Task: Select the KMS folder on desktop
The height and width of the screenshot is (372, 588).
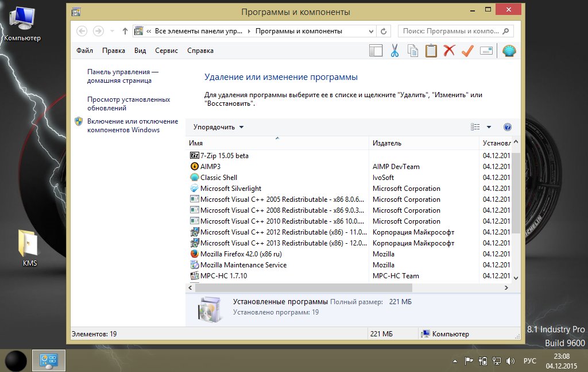Action: 29,248
